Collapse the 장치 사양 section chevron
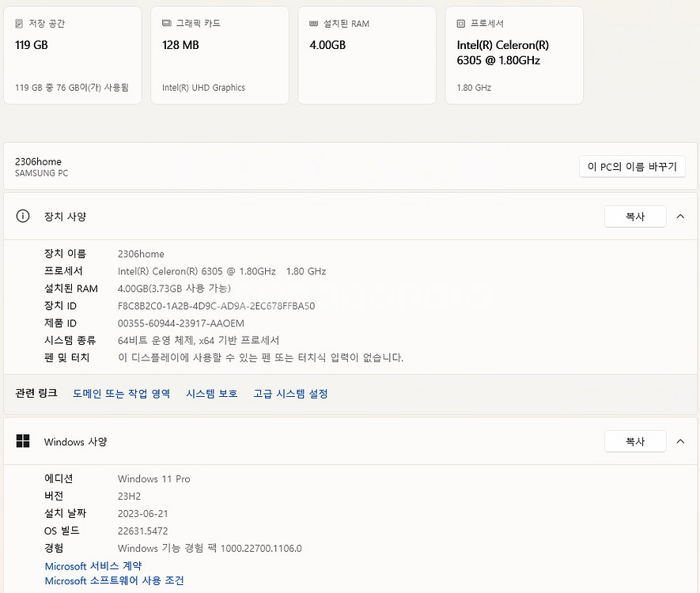The width and height of the screenshot is (700, 593). 680,216
